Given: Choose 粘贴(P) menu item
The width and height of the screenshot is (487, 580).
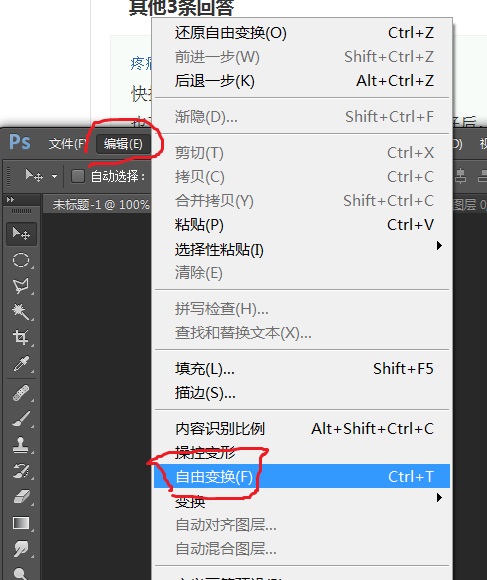Looking at the screenshot, I should pyautogui.click(x=302, y=225).
